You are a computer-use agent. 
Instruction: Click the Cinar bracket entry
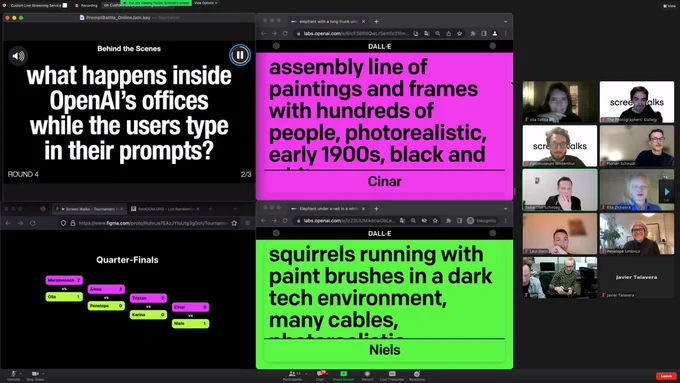pos(190,307)
